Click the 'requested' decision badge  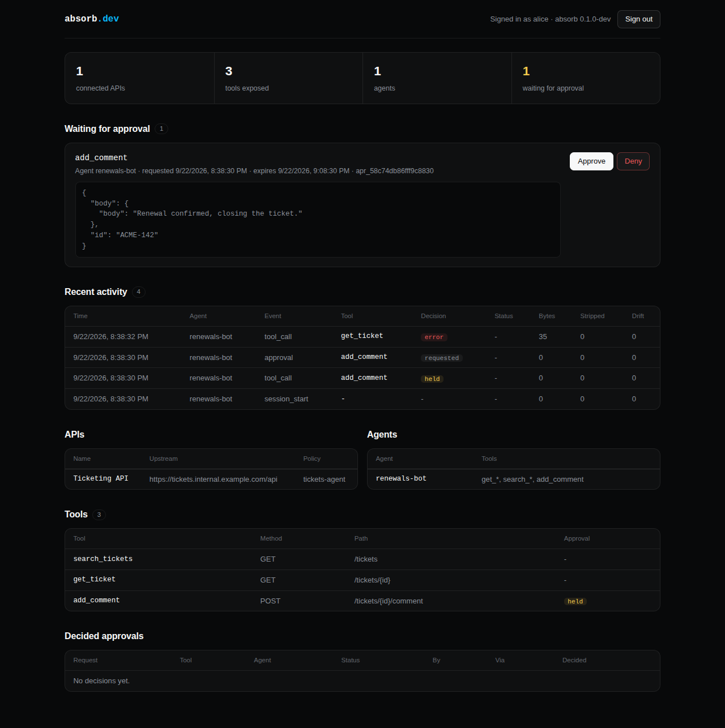tap(442, 358)
